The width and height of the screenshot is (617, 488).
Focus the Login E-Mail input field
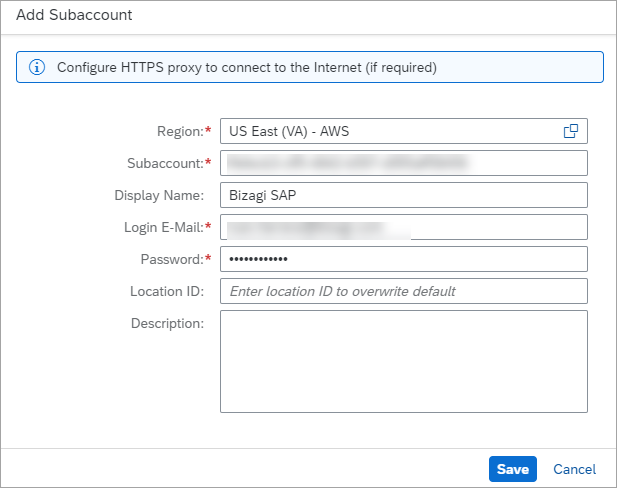click(404, 227)
